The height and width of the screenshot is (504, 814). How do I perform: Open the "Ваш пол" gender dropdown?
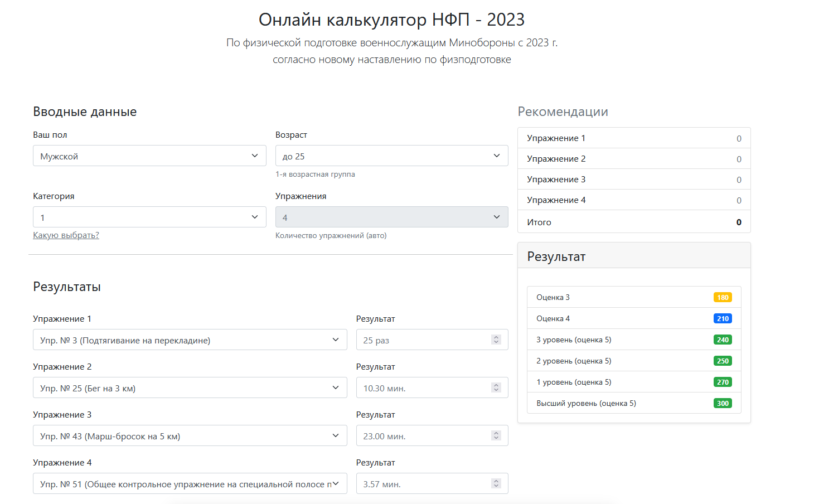pos(149,156)
